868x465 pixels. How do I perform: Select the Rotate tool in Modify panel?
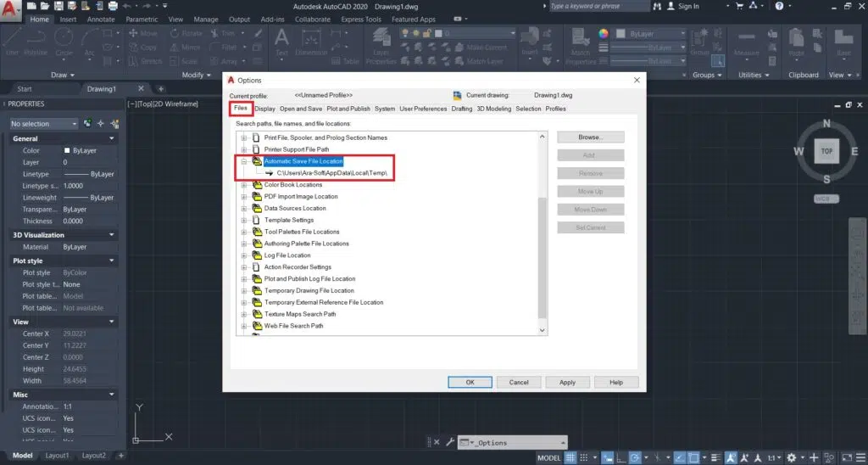tap(185, 33)
